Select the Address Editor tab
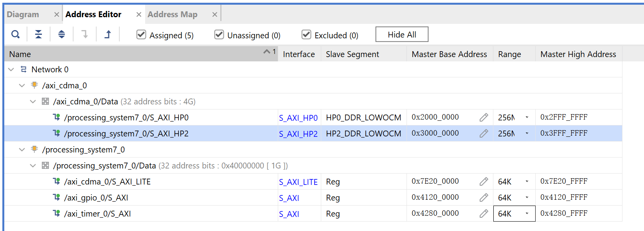644x231 pixels. tap(94, 14)
